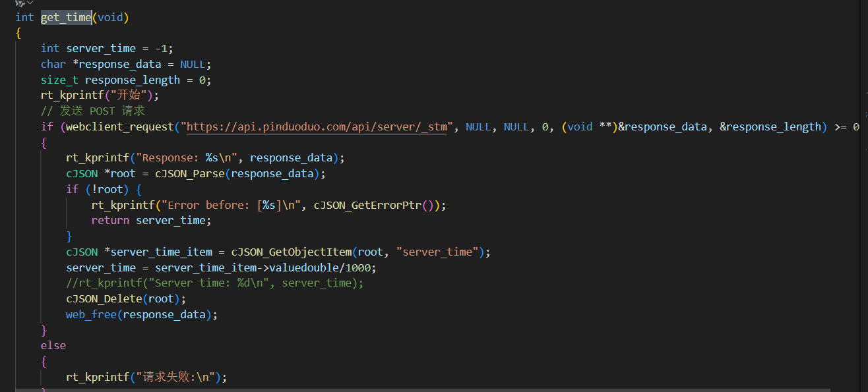Image resolution: width=868 pixels, height=392 pixels.
Task: Click the highlighted get_time function name
Action: pos(66,18)
